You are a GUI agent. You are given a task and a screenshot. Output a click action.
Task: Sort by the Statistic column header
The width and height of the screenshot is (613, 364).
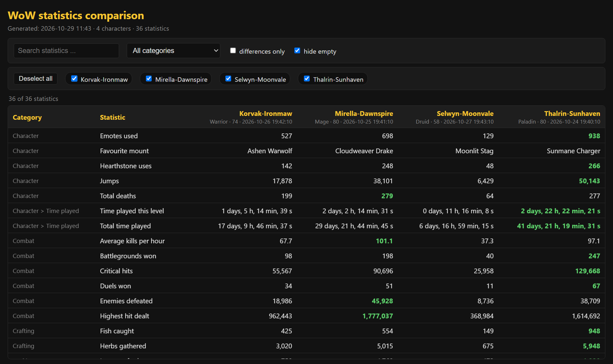[x=112, y=118]
